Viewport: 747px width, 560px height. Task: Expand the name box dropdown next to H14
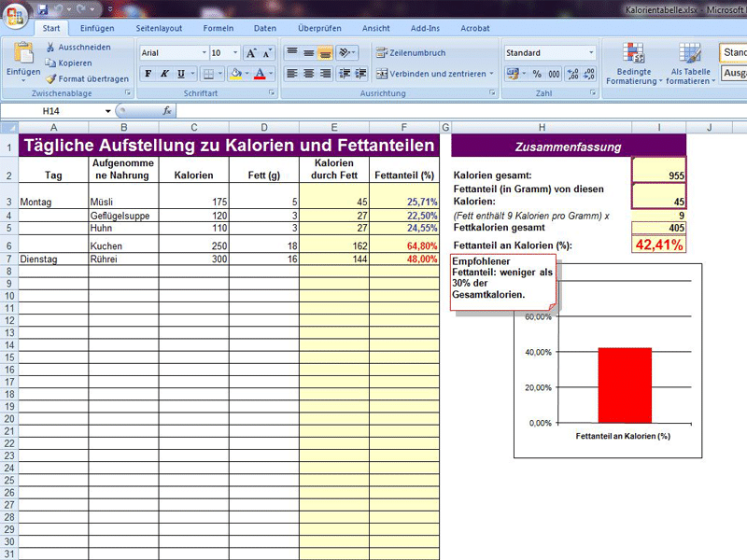(108, 111)
